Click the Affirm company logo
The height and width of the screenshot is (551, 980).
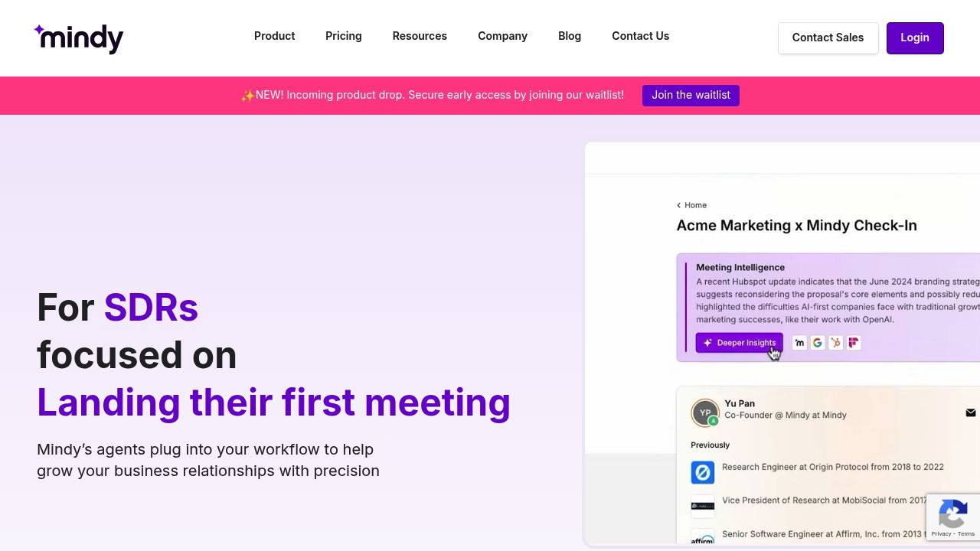703,537
